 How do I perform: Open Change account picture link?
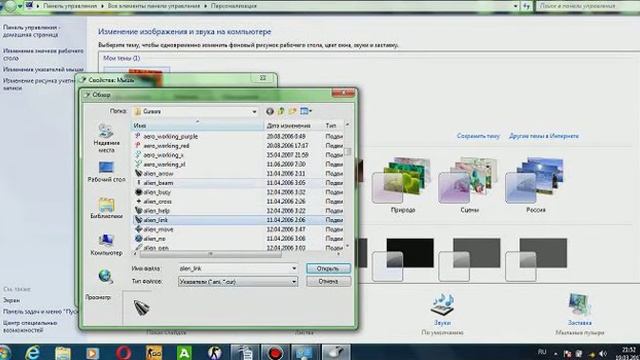coord(39,84)
